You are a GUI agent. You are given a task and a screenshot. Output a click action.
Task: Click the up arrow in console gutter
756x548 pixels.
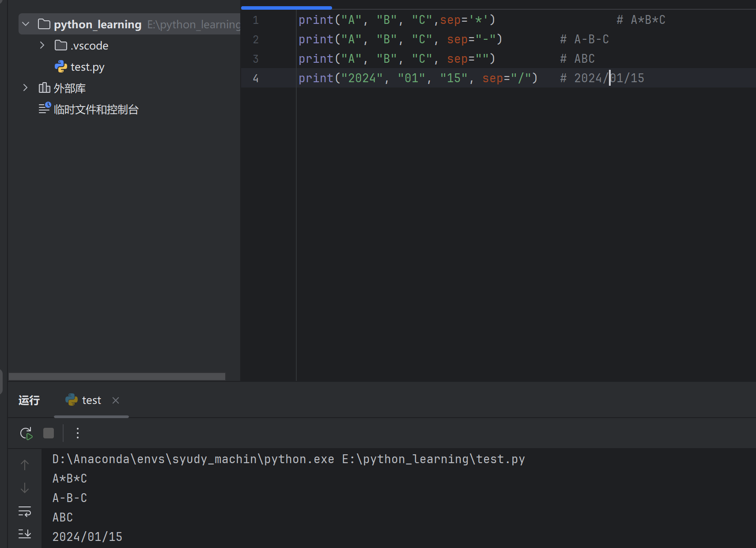point(25,464)
